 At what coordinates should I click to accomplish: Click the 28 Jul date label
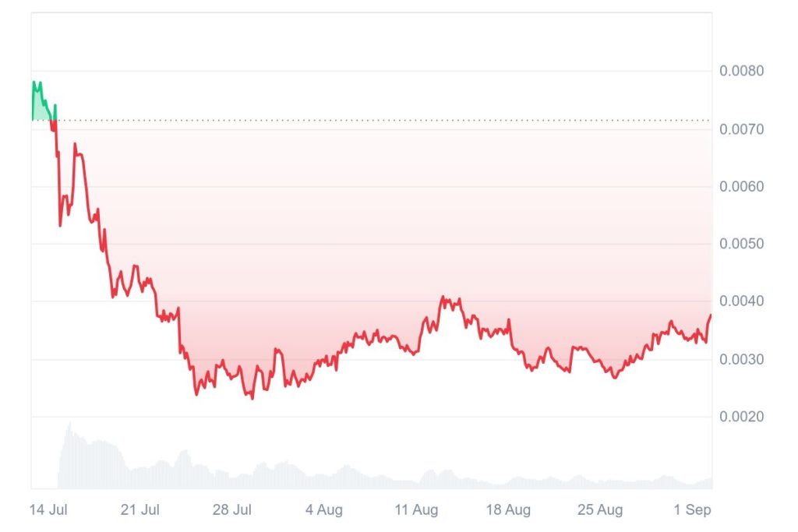[x=232, y=509]
